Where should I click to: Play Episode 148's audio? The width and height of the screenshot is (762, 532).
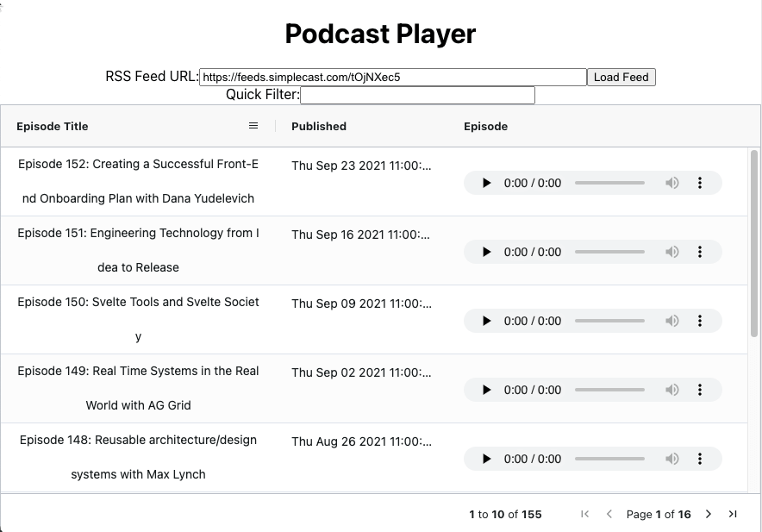click(485, 459)
